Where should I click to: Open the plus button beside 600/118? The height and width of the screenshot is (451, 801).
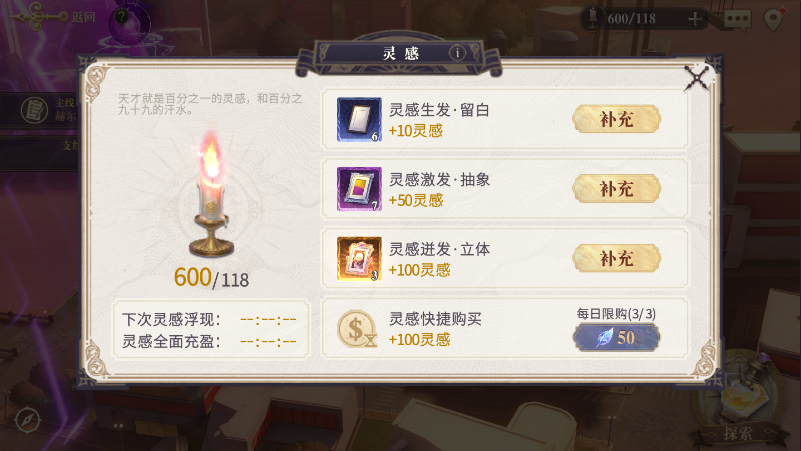pos(695,19)
